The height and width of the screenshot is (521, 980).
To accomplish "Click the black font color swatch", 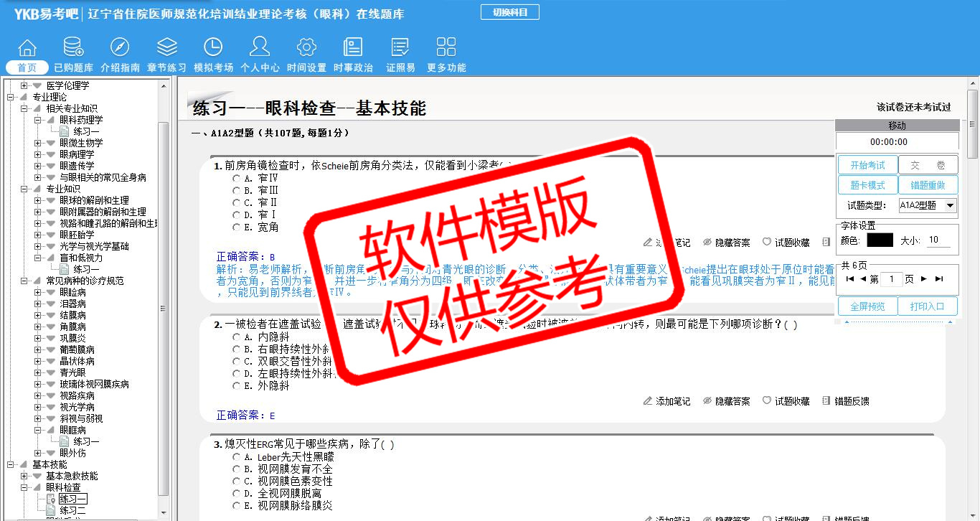I will click(x=880, y=240).
